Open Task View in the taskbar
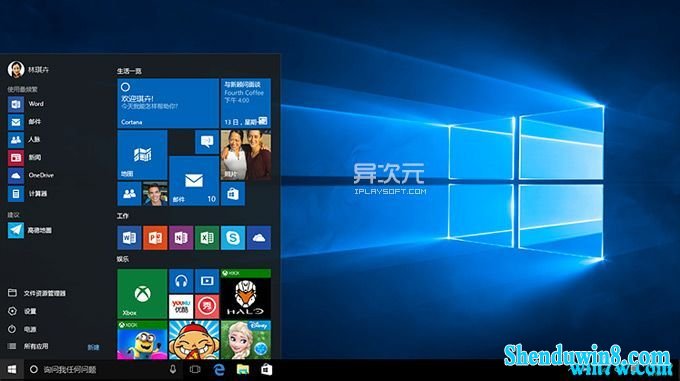This screenshot has height=381, width=680. click(x=195, y=370)
